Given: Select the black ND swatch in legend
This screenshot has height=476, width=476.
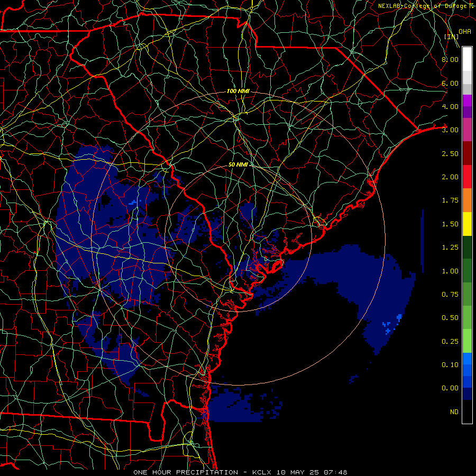Looking at the screenshot, I should (x=467, y=411).
